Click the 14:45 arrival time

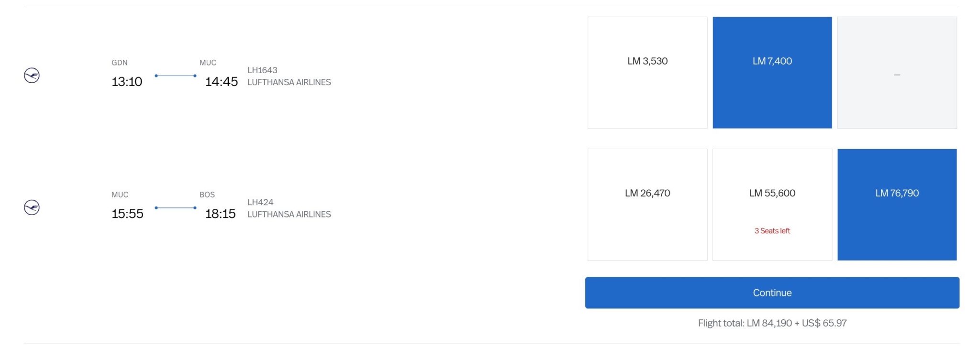pos(221,82)
